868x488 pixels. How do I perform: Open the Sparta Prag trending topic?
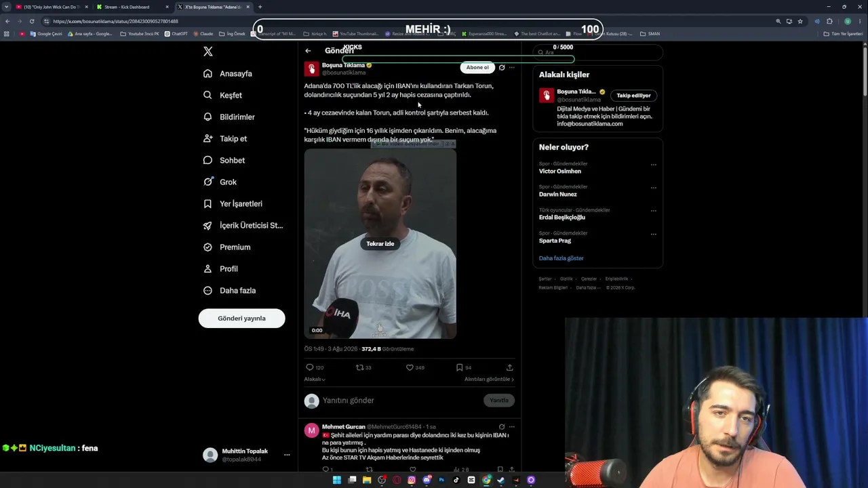click(x=555, y=241)
